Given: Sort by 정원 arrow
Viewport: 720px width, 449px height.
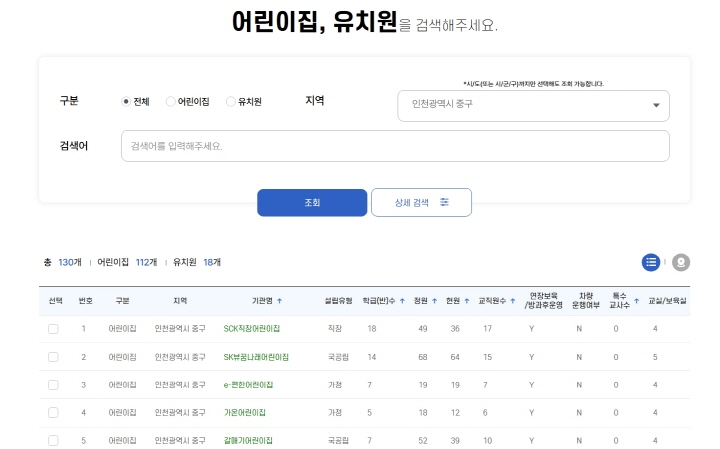Looking at the screenshot, I should [x=434, y=301].
